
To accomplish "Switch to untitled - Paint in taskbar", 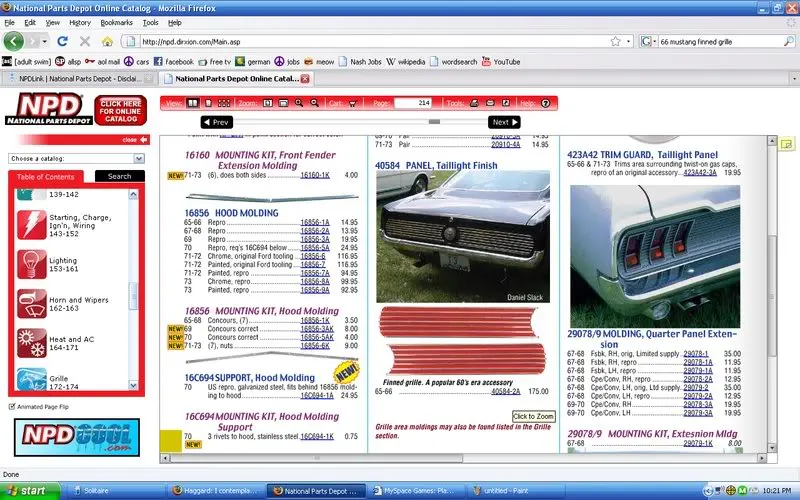I will click(514, 491).
